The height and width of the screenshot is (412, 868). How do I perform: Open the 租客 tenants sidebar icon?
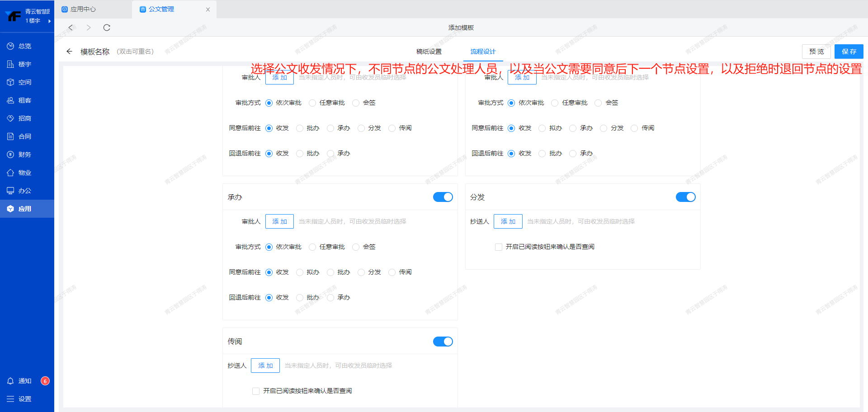coord(10,100)
